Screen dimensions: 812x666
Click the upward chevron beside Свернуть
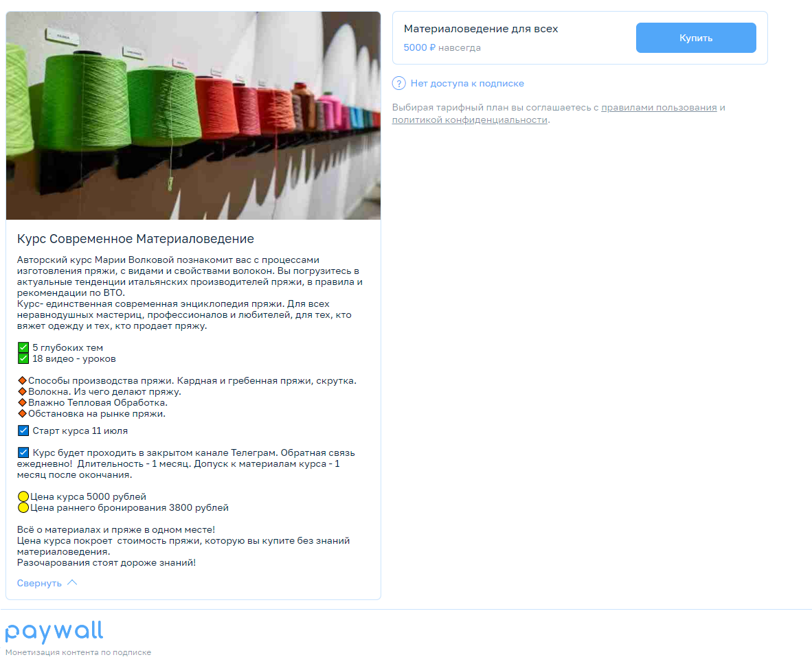click(x=73, y=583)
